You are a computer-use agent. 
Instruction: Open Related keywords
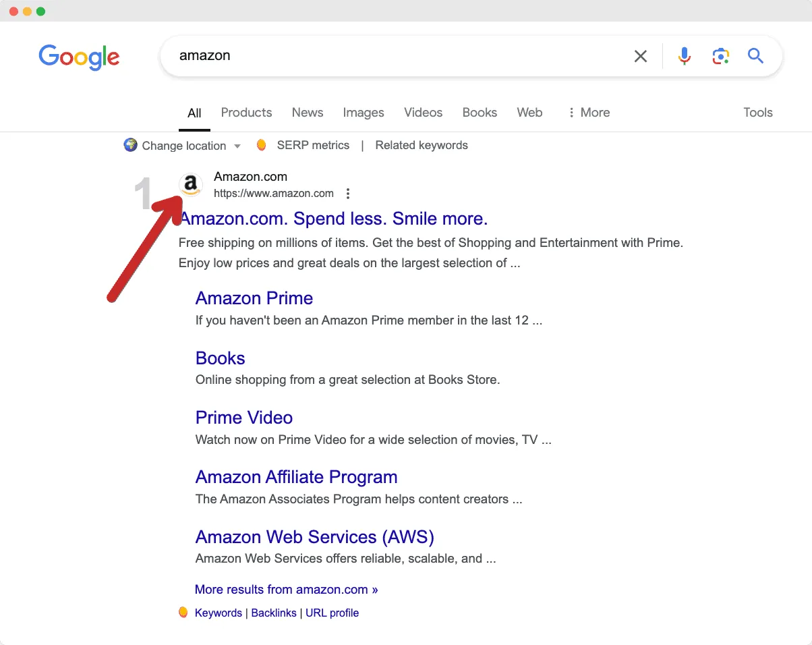point(421,145)
